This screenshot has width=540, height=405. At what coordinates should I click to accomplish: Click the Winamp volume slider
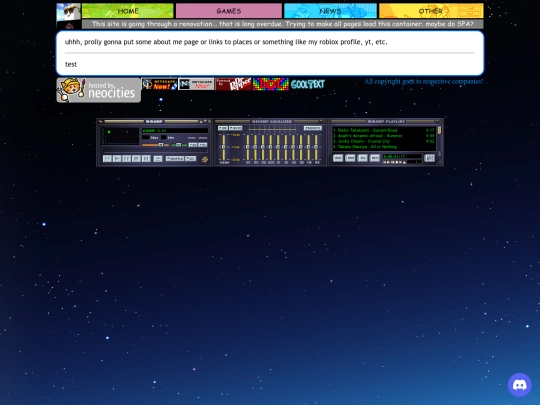click(155, 145)
